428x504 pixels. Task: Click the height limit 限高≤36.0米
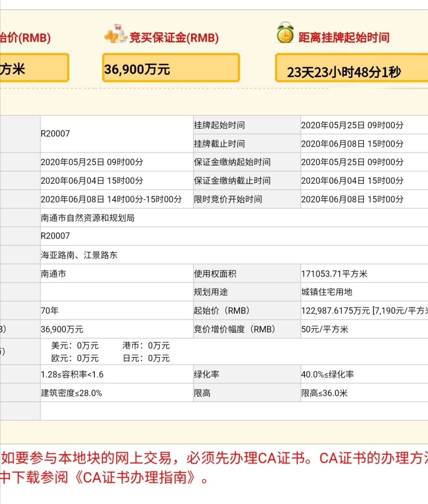click(x=324, y=393)
